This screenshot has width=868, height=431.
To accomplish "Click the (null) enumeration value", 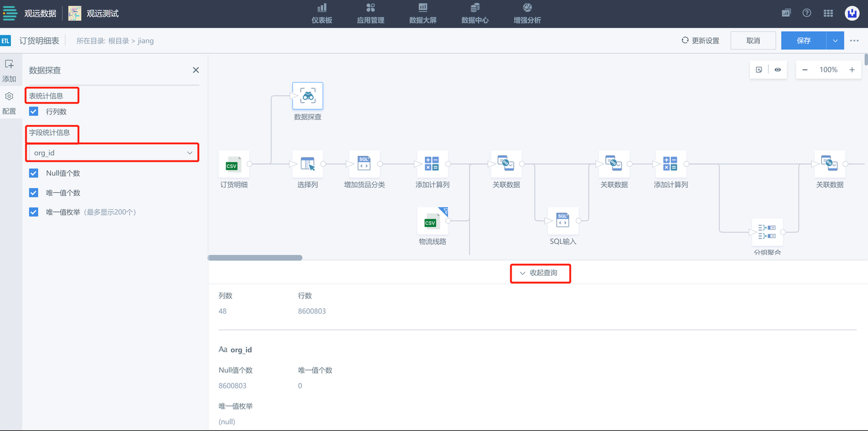I will [x=227, y=422].
